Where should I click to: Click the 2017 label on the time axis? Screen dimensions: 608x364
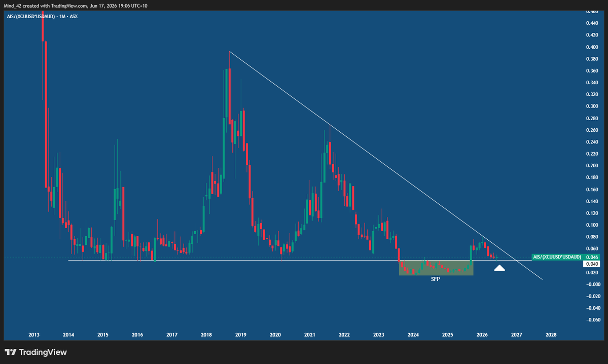click(x=172, y=335)
